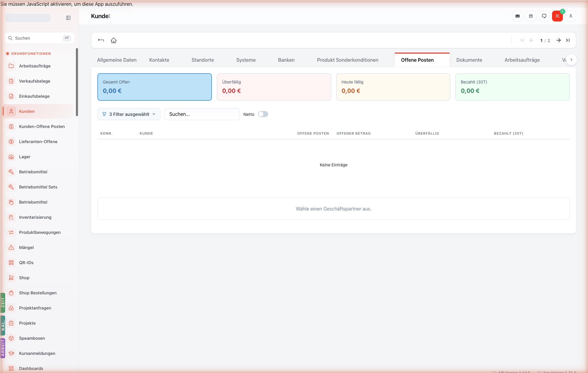Open Betriebsmittel Sets in sidebar
The image size is (588, 373).
[38, 187]
